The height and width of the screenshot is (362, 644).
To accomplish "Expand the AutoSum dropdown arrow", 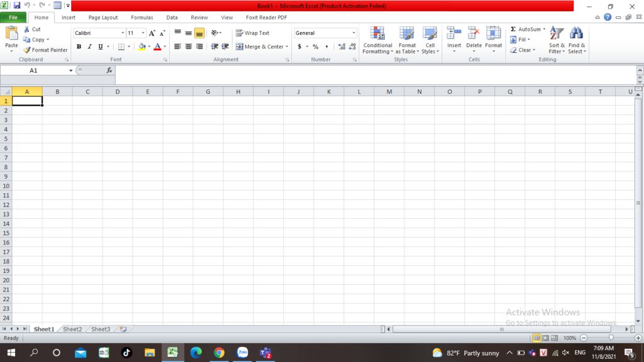I will [544, 29].
